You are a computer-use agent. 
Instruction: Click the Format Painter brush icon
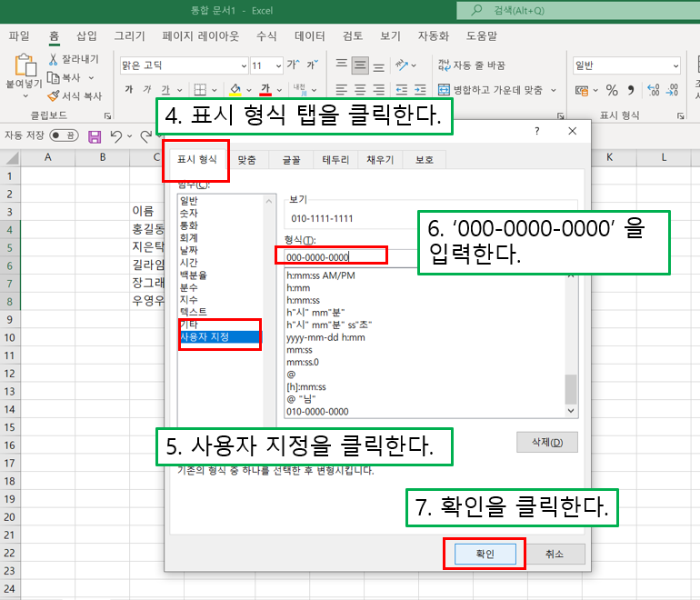coord(53,96)
